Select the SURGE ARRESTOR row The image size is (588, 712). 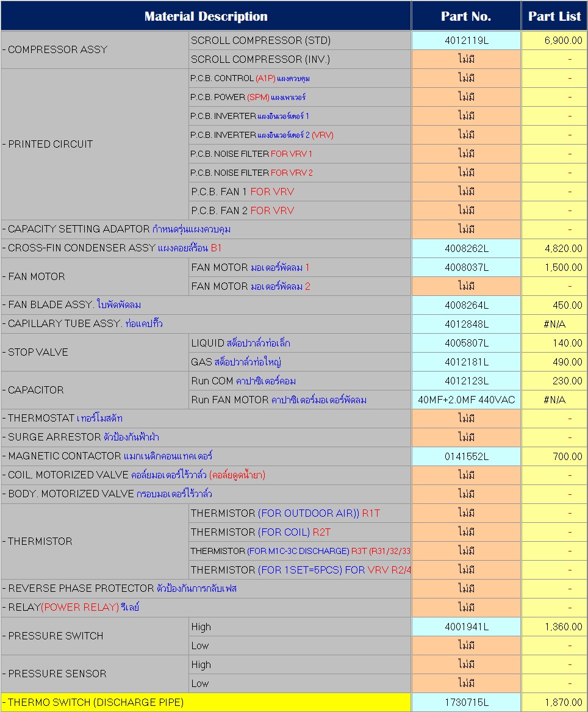click(x=206, y=437)
